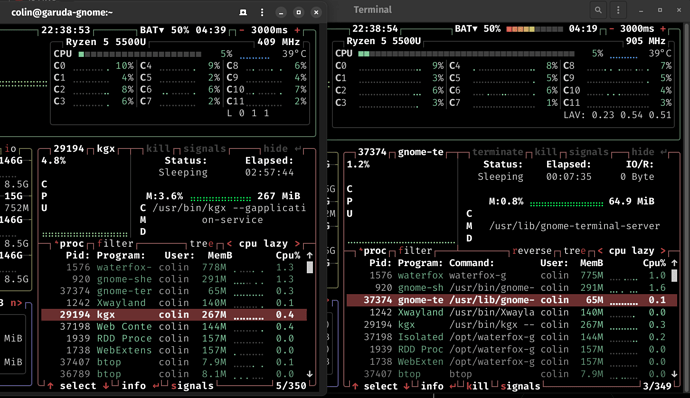Click proc box label in Terminal btop

[x=372, y=251]
